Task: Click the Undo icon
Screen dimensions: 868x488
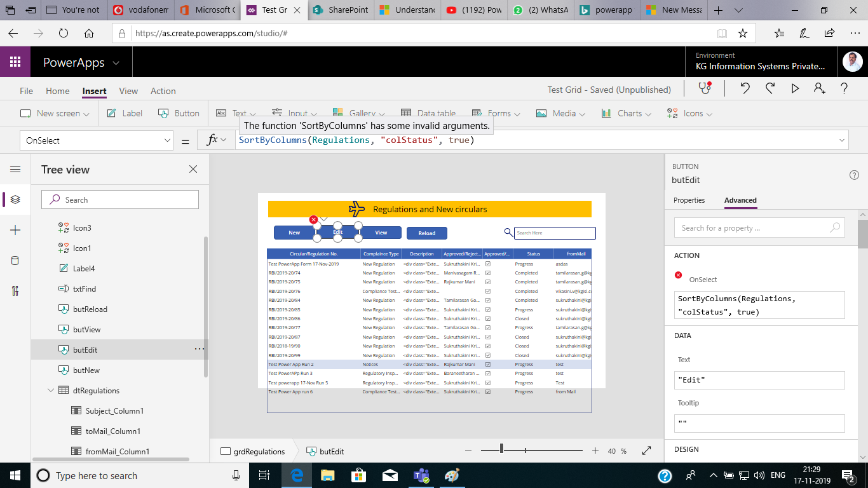Action: tap(745, 89)
